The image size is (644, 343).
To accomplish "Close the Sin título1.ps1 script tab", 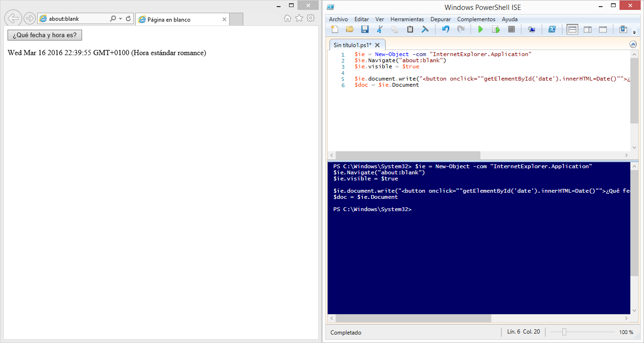I will coord(377,45).
